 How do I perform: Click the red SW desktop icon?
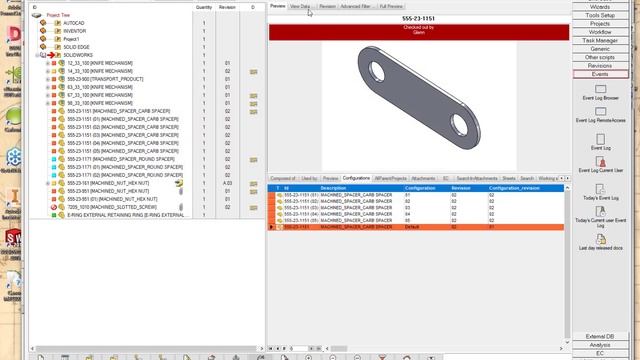(13, 238)
